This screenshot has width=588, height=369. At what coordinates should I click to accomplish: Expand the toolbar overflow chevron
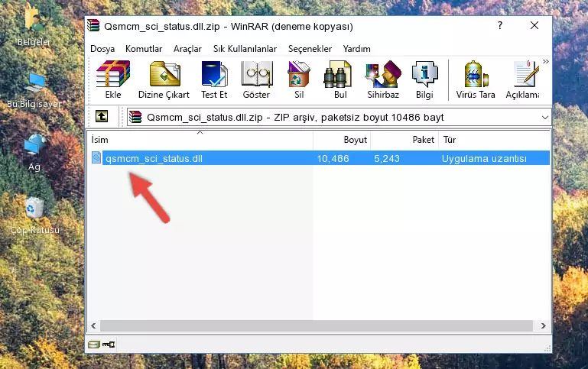click(546, 61)
